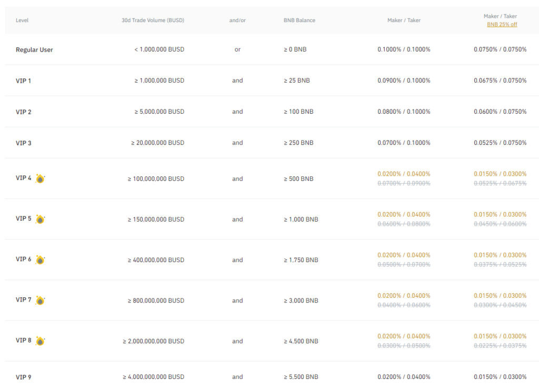
Task: Click struck-through 0.0225% / 0.0375% VIP 8 fee
Action: pyautogui.click(x=500, y=346)
